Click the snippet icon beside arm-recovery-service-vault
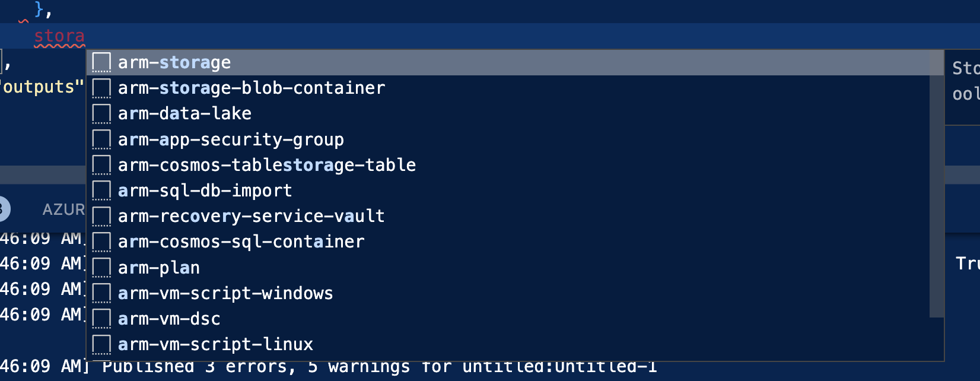 (x=102, y=215)
